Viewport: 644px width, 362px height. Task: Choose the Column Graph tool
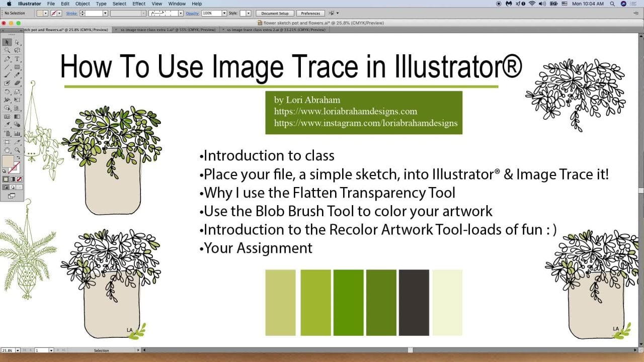(x=17, y=133)
